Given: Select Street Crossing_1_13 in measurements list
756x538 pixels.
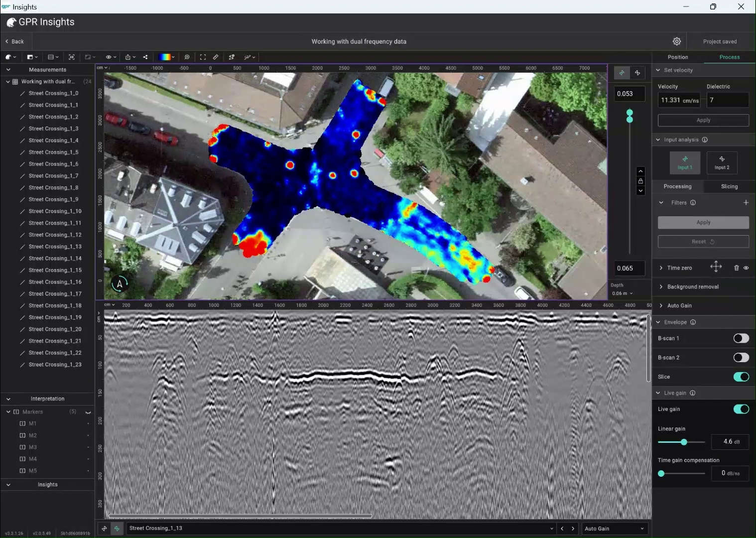Looking at the screenshot, I should pos(54,246).
